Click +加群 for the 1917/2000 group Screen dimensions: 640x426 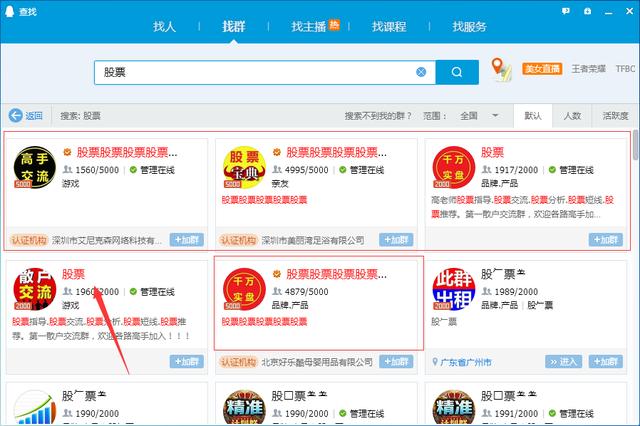click(605, 240)
